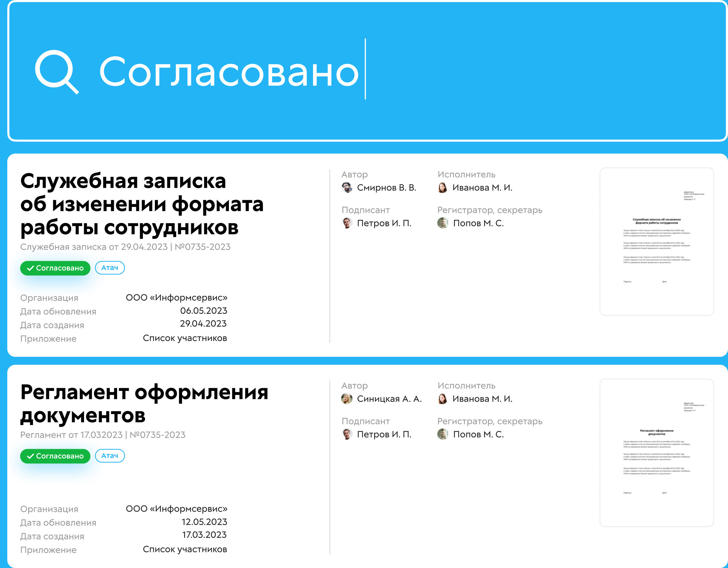
Task: Click Иванова М. И. avatar in second card
Action: 442,399
